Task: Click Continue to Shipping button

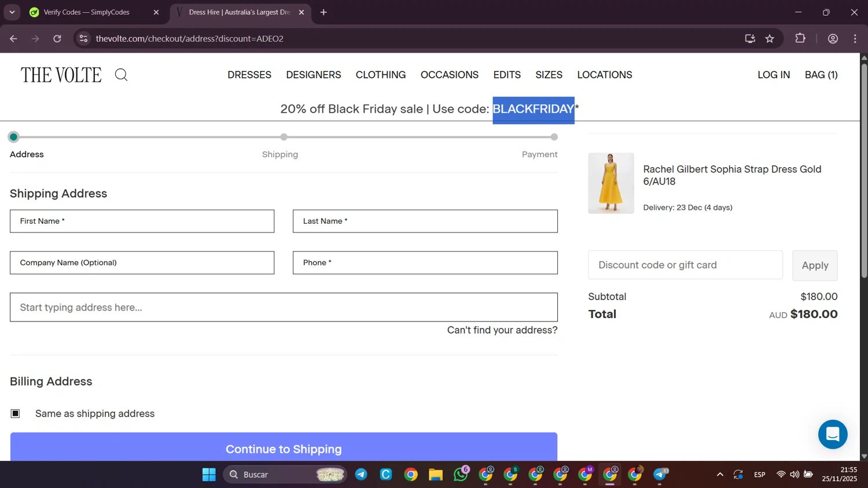Action: (x=284, y=447)
